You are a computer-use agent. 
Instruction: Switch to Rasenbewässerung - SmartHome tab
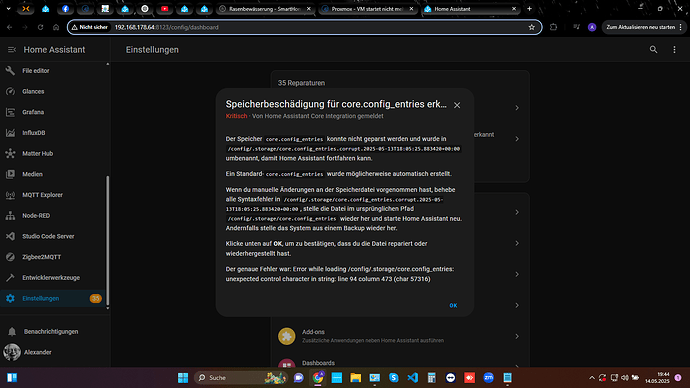point(265,9)
